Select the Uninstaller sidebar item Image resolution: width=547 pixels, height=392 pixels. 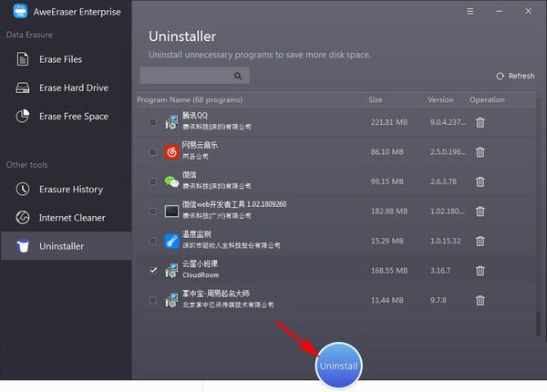66,246
